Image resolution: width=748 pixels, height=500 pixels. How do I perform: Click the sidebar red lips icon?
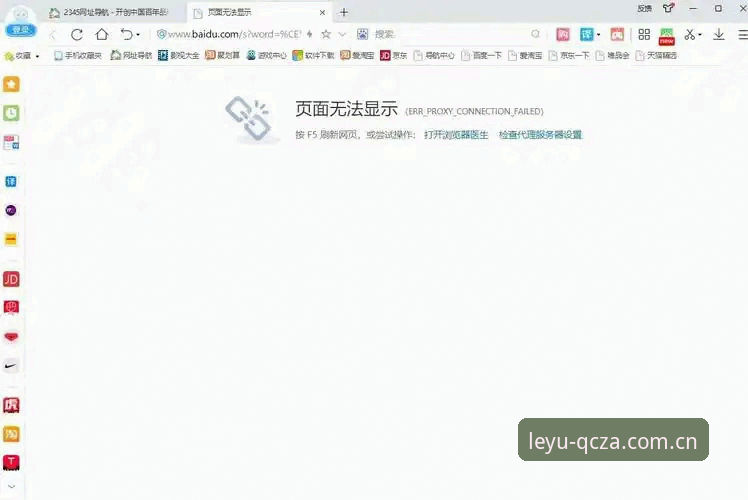point(11,337)
